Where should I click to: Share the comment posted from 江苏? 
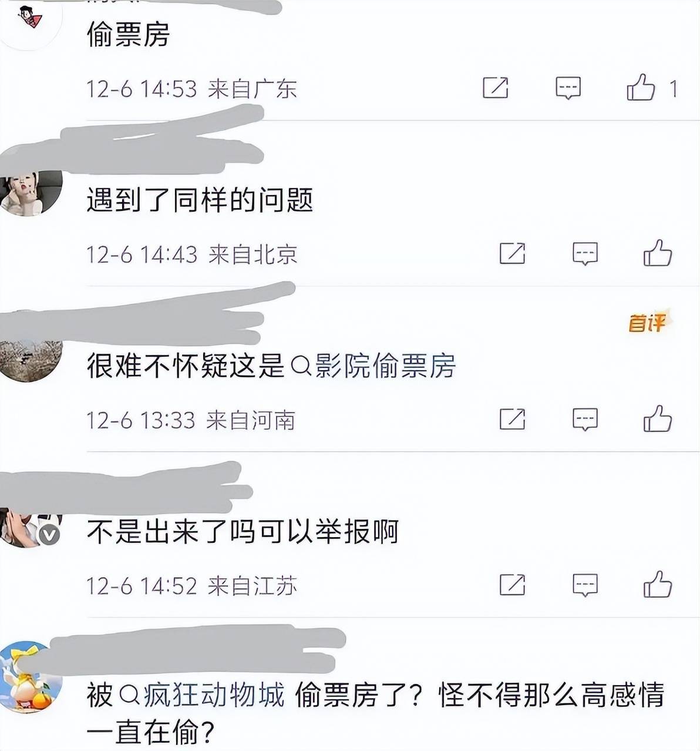(512, 585)
